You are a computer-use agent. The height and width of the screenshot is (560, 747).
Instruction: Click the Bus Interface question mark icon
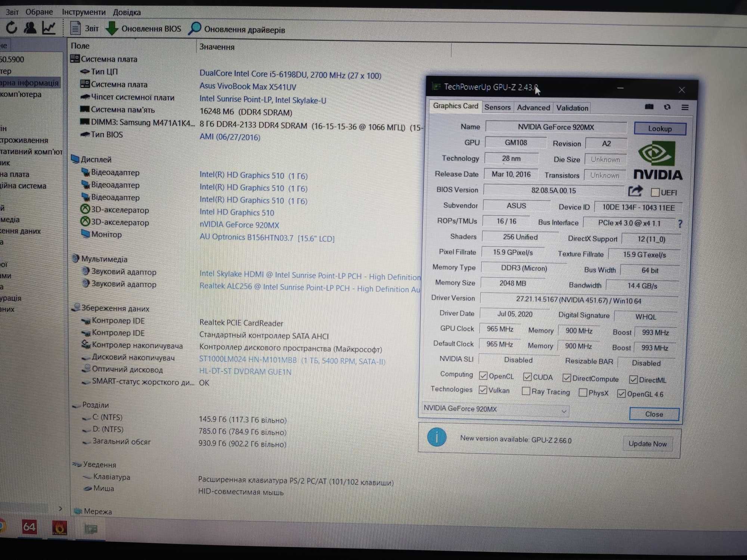click(680, 224)
